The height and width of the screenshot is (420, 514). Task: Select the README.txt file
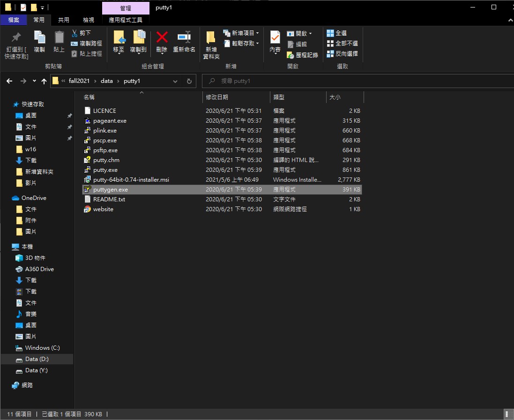(x=222, y=199)
